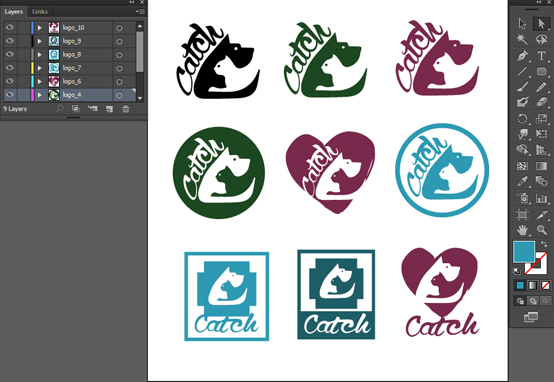Select the Blob Brush tool
The width and height of the screenshot is (554, 382).
click(522, 102)
